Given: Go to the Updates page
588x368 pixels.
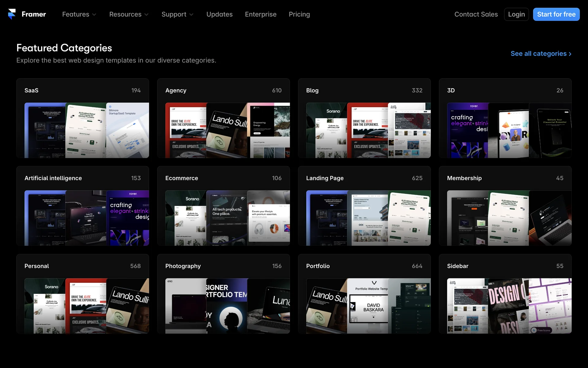Looking at the screenshot, I should 219,14.
